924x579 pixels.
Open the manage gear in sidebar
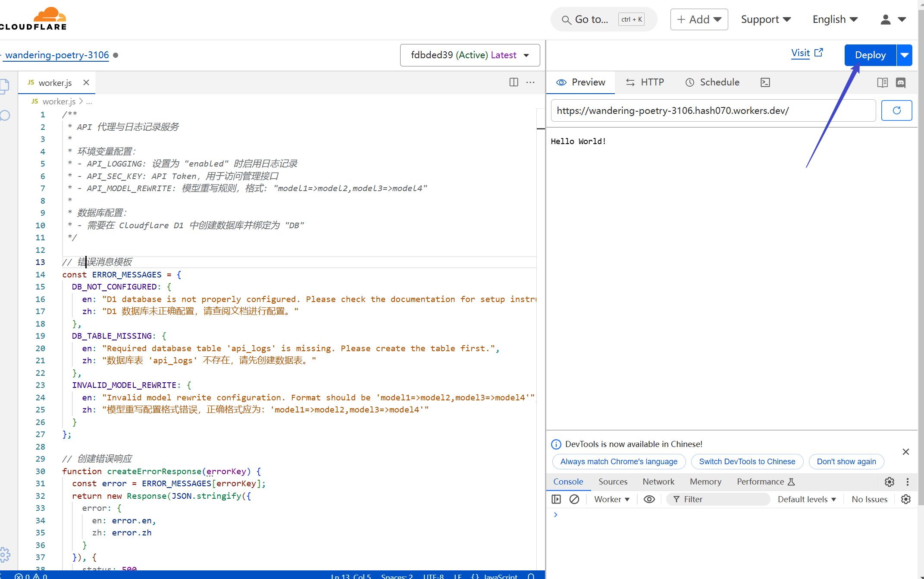click(x=5, y=554)
